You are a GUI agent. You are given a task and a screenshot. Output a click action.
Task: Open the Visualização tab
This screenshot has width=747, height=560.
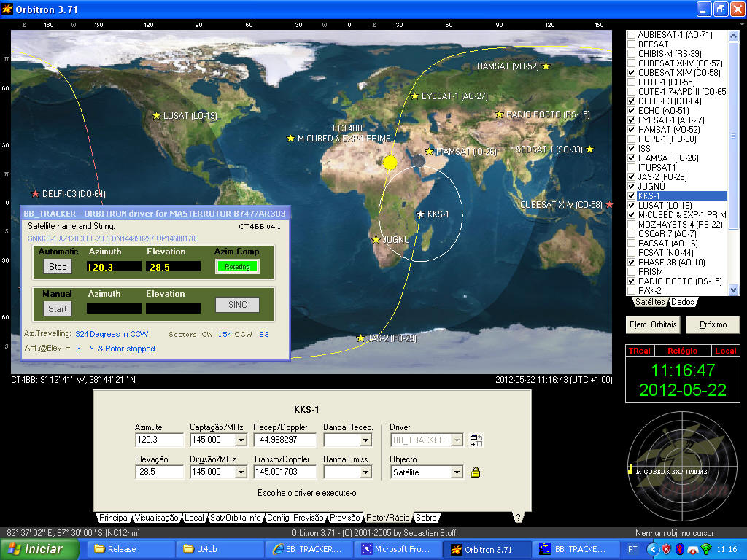point(156,518)
